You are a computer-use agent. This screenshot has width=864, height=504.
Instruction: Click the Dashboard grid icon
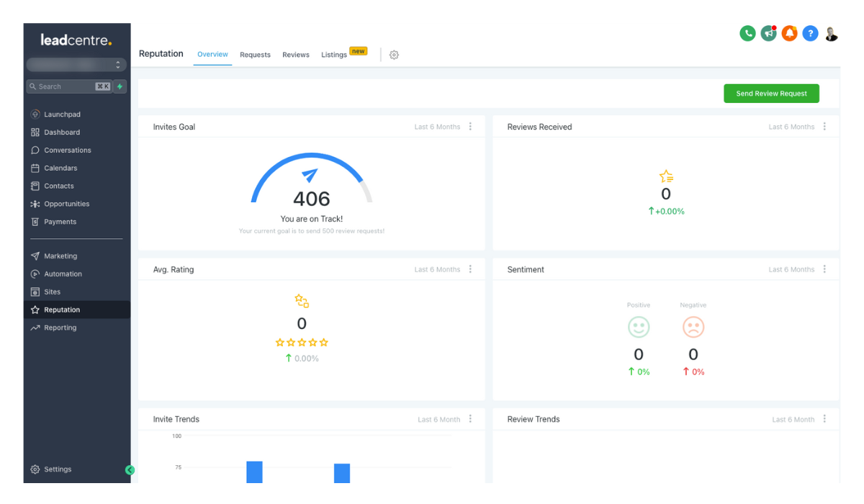pos(35,132)
